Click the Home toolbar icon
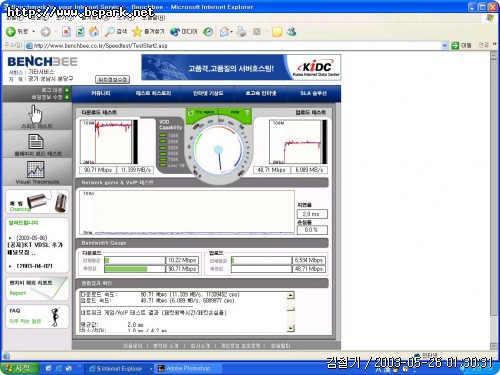The image size is (500, 375). 94,32
